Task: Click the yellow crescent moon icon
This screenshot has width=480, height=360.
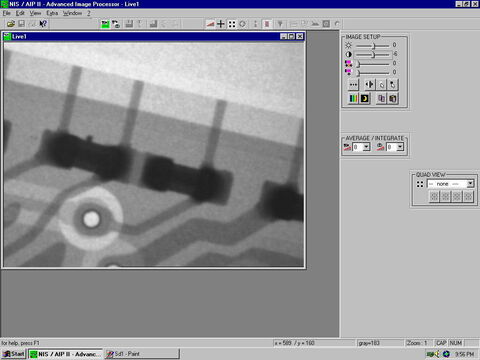Action: [365, 98]
